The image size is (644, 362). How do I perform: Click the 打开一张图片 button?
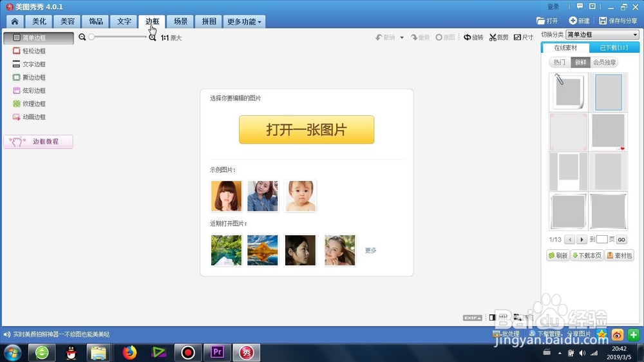pos(307,129)
